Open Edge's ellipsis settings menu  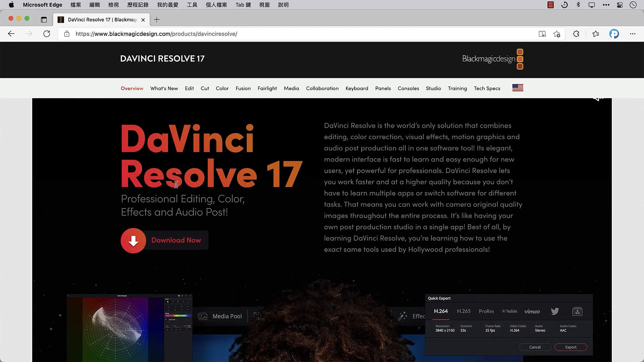tap(633, 34)
